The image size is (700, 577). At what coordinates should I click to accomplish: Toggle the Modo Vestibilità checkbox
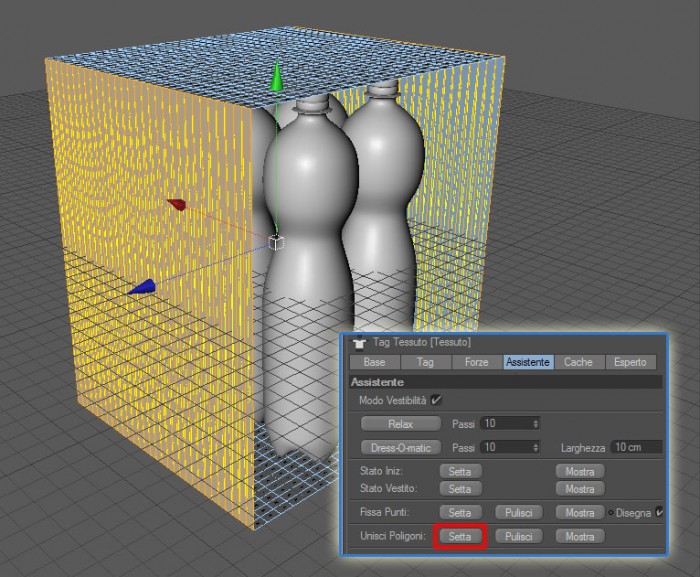click(x=436, y=400)
